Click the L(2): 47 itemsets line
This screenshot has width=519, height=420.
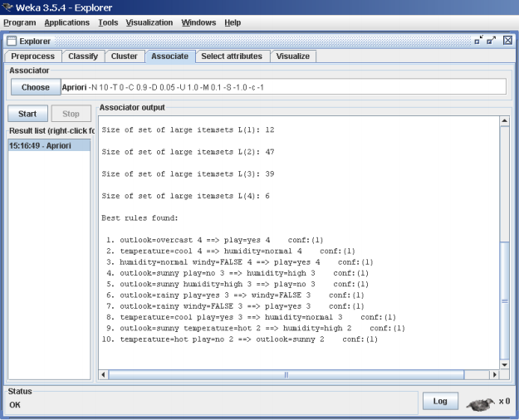[188, 152]
